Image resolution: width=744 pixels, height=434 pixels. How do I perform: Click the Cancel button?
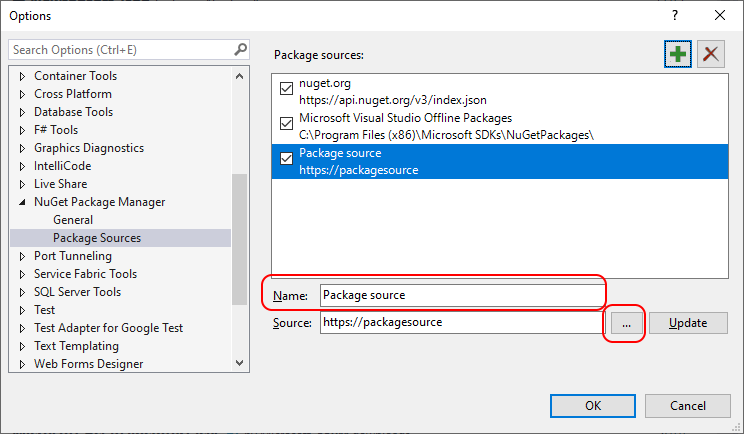(x=688, y=405)
